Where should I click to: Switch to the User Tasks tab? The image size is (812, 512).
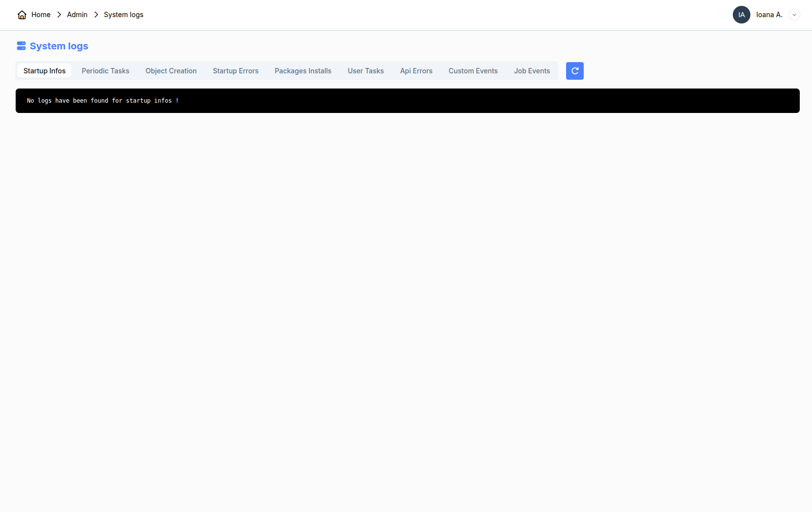(x=366, y=71)
